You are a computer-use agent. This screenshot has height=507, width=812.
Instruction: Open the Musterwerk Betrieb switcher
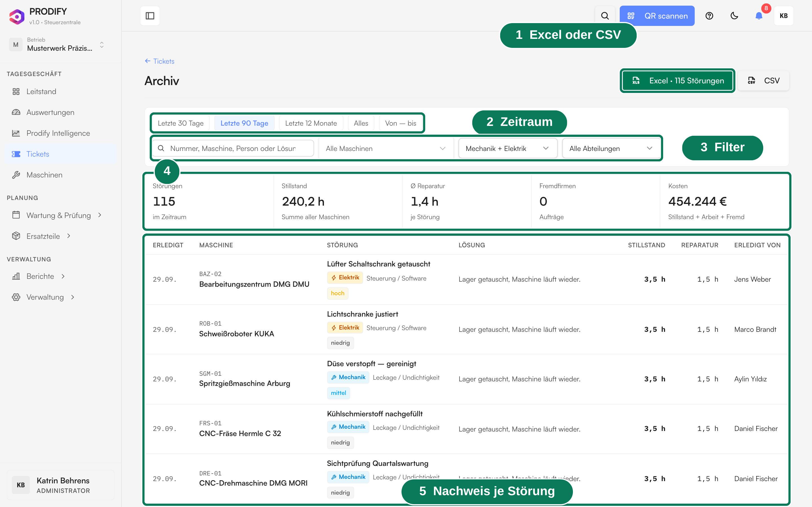pyautogui.click(x=57, y=45)
